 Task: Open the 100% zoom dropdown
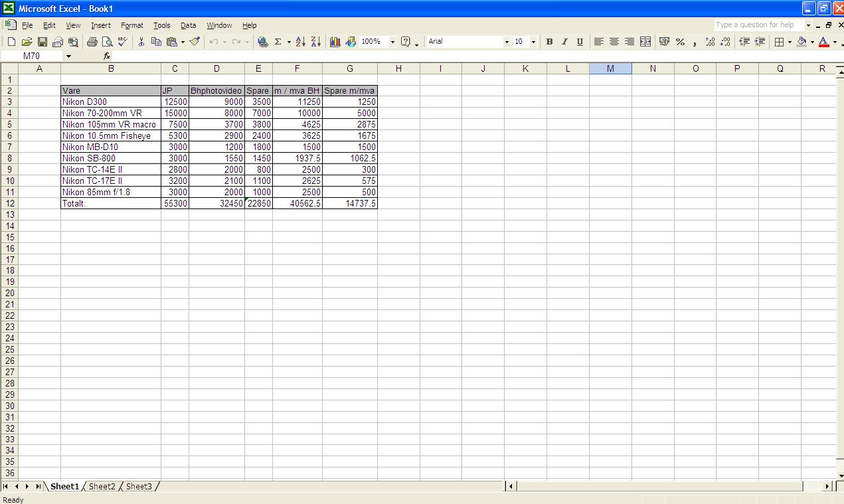[x=392, y=42]
